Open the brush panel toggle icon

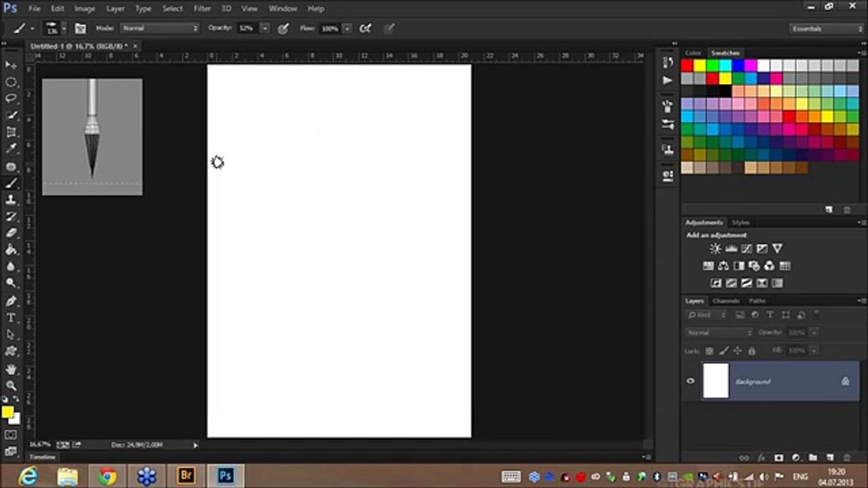click(x=81, y=28)
